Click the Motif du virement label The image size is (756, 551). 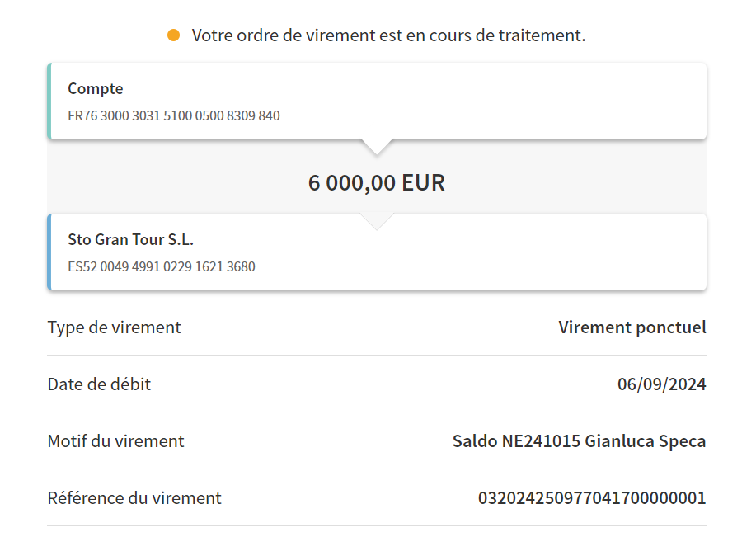[x=115, y=441]
